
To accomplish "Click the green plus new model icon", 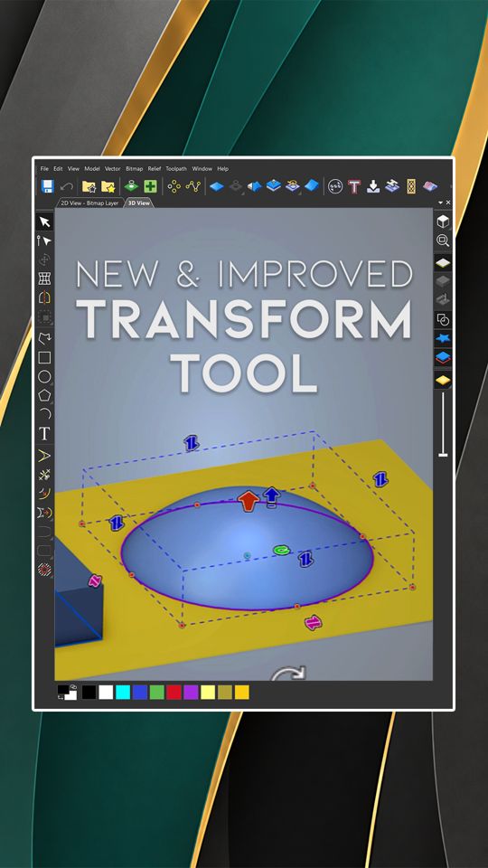I will (x=150, y=186).
